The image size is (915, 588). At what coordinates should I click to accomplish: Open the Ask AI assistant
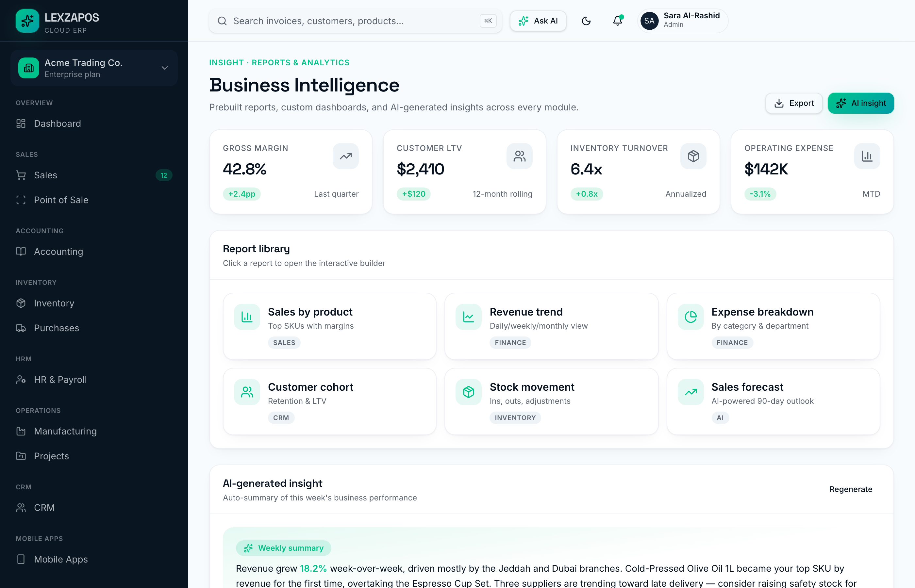(x=538, y=21)
